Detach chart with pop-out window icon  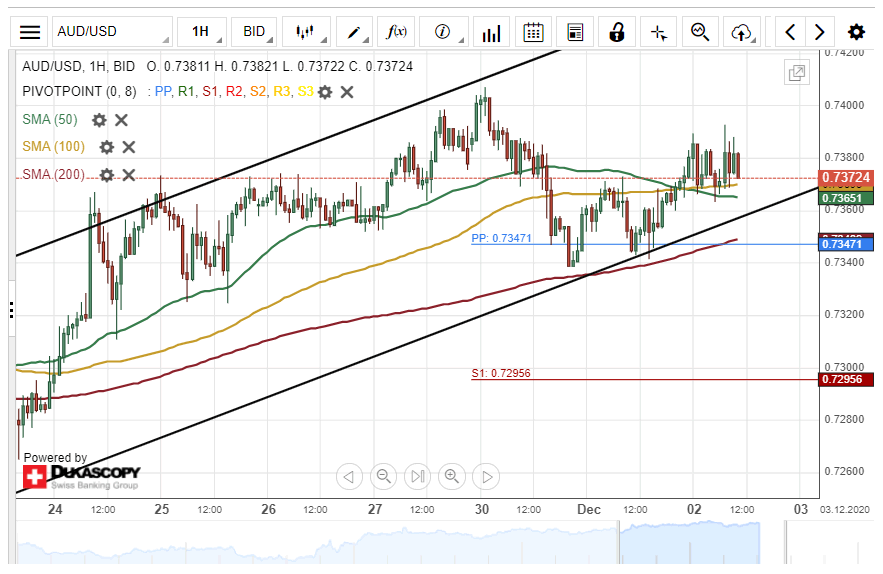797,72
